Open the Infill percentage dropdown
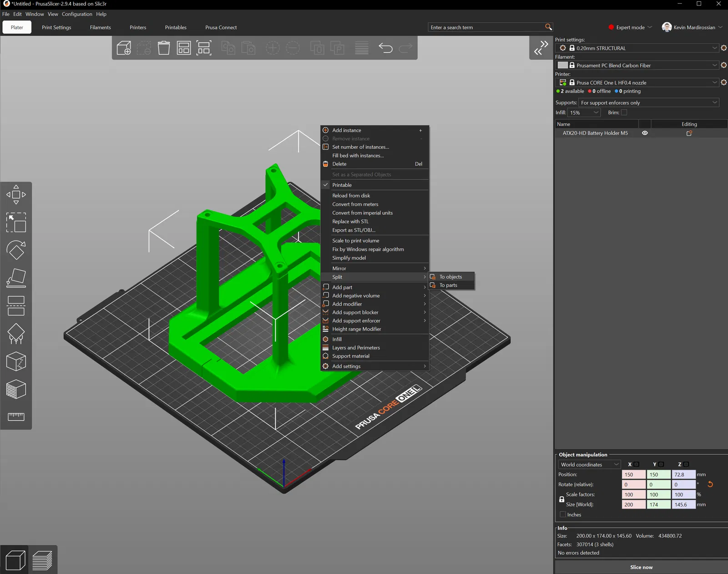 pyautogui.click(x=584, y=112)
